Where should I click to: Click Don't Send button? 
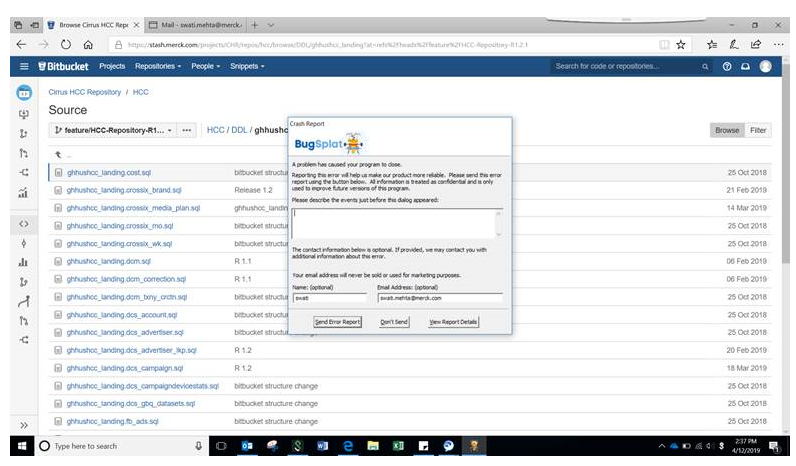click(394, 322)
